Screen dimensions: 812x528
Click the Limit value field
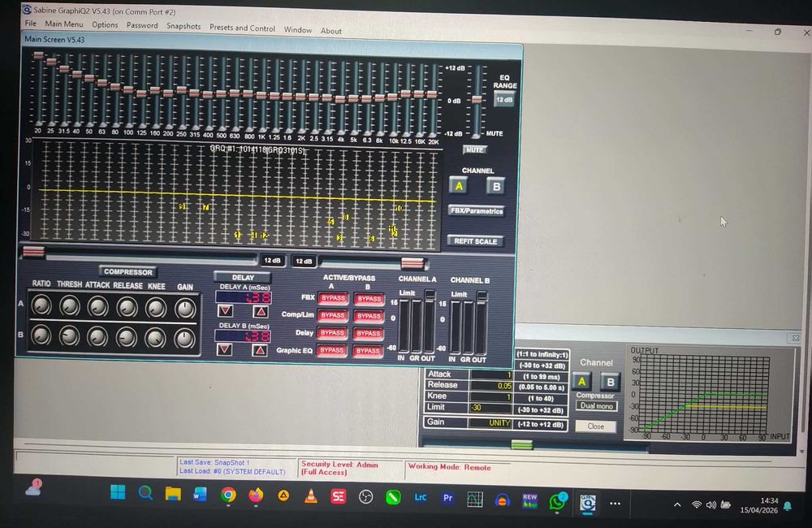tap(490, 408)
